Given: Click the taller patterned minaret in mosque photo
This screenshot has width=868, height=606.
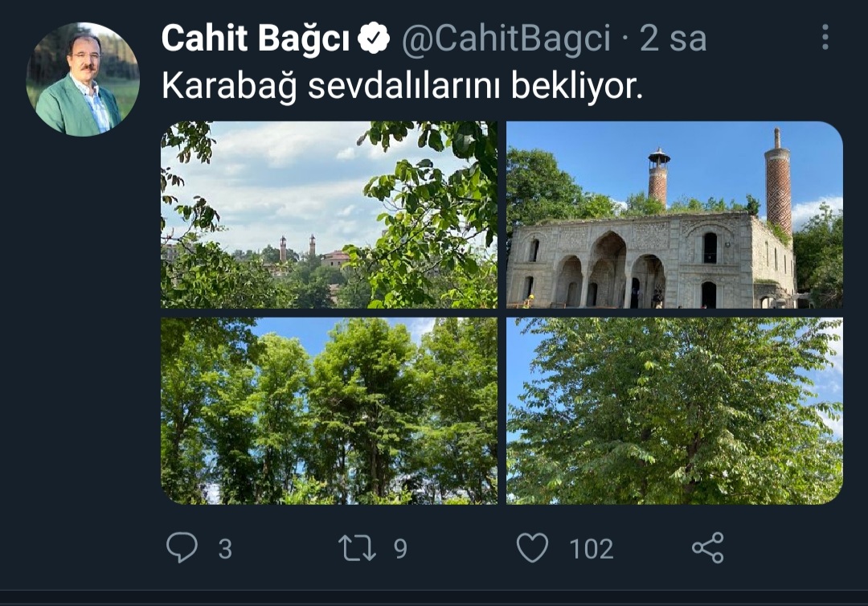Looking at the screenshot, I should 778,182.
